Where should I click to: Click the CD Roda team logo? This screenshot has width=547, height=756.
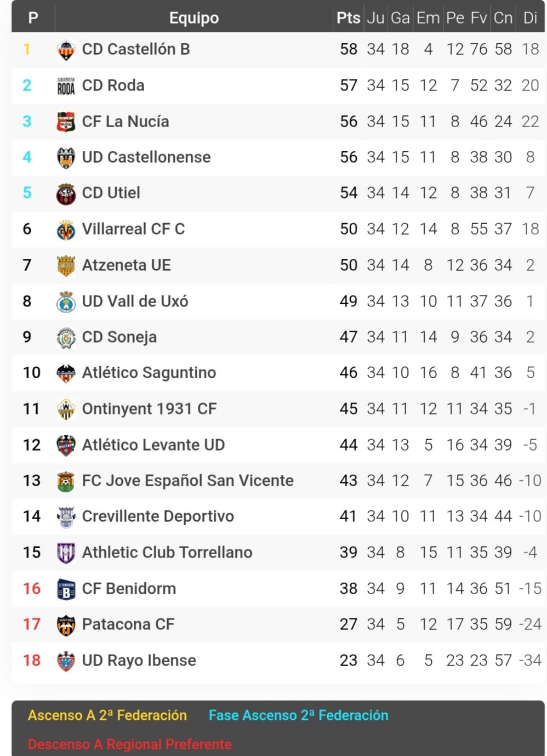point(66,86)
